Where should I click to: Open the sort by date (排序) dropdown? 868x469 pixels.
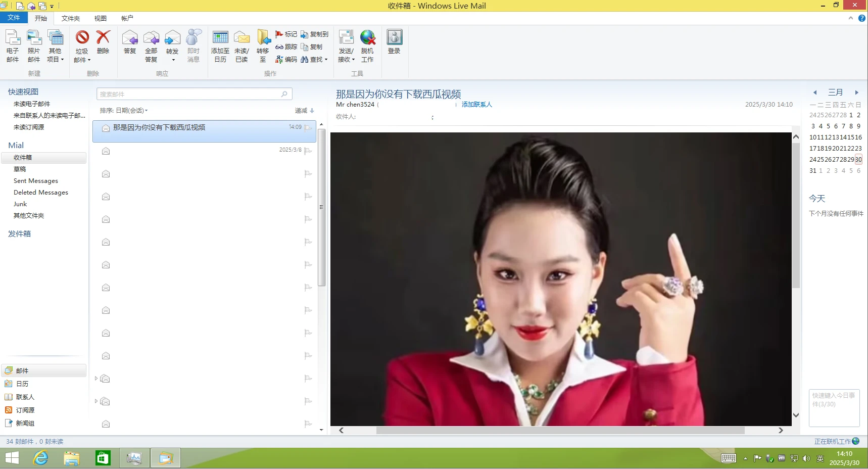click(x=124, y=111)
